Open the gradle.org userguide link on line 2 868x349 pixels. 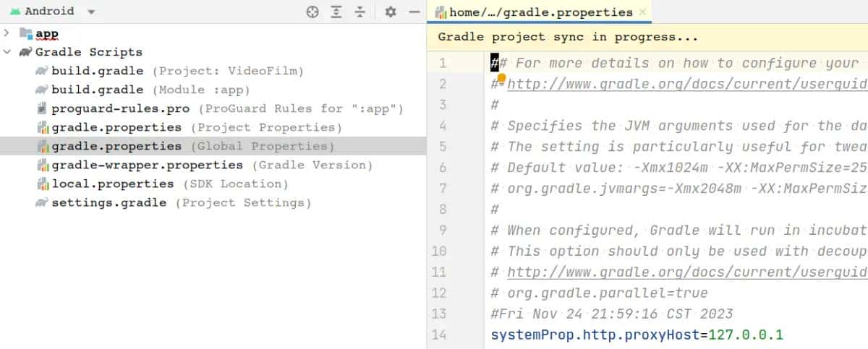click(687, 84)
